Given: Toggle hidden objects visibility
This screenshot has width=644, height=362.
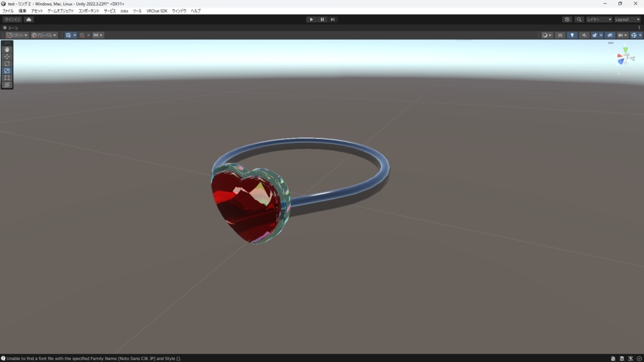Looking at the screenshot, I should pos(610,35).
